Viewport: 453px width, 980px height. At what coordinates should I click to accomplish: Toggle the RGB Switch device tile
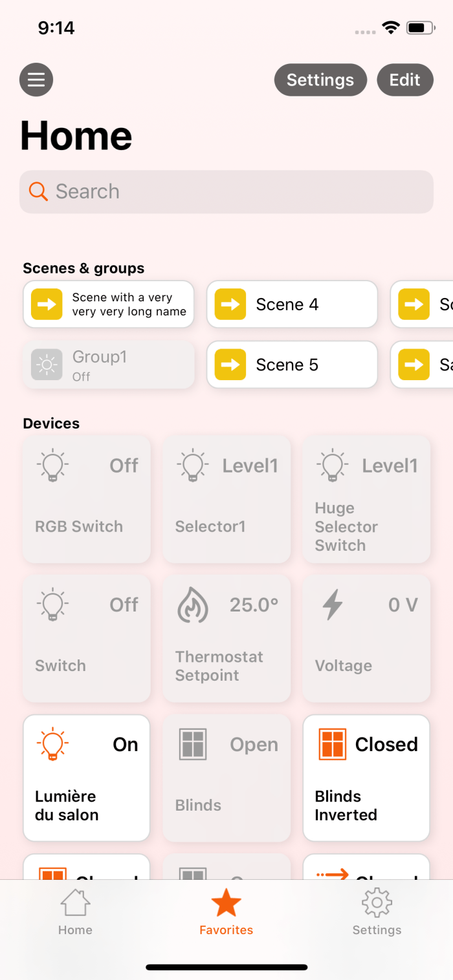point(87,499)
